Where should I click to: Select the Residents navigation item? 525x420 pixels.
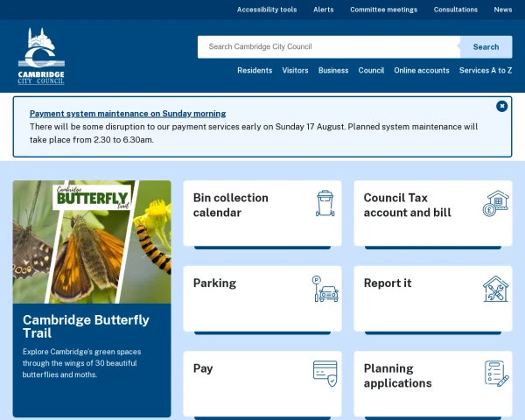tap(255, 70)
